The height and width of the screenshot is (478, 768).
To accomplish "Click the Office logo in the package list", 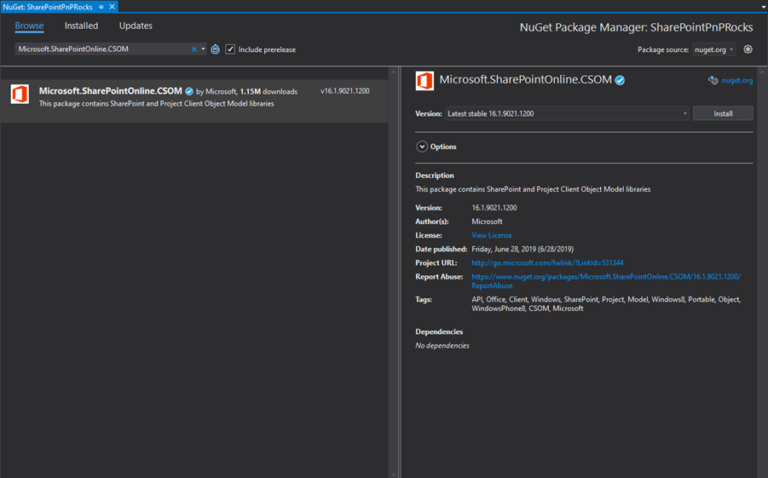I will 19,95.
